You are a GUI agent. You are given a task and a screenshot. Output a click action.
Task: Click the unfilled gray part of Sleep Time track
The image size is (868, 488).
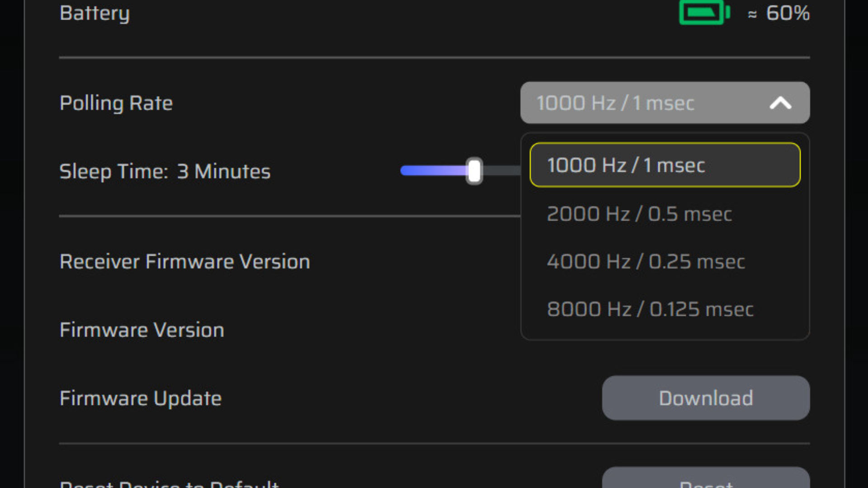[x=502, y=171]
